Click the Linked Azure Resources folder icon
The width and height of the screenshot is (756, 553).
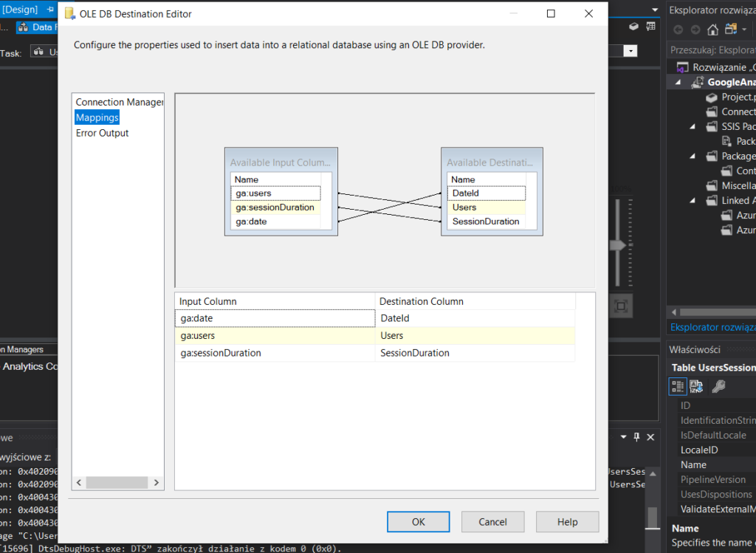[x=712, y=201]
